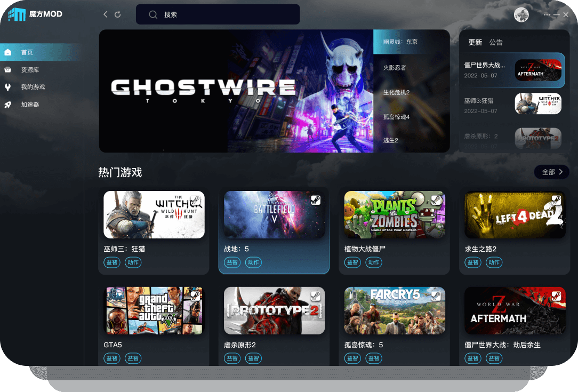Click the Steam icon on Left 4 Dead 2 card
The image size is (578, 392).
pos(556,200)
